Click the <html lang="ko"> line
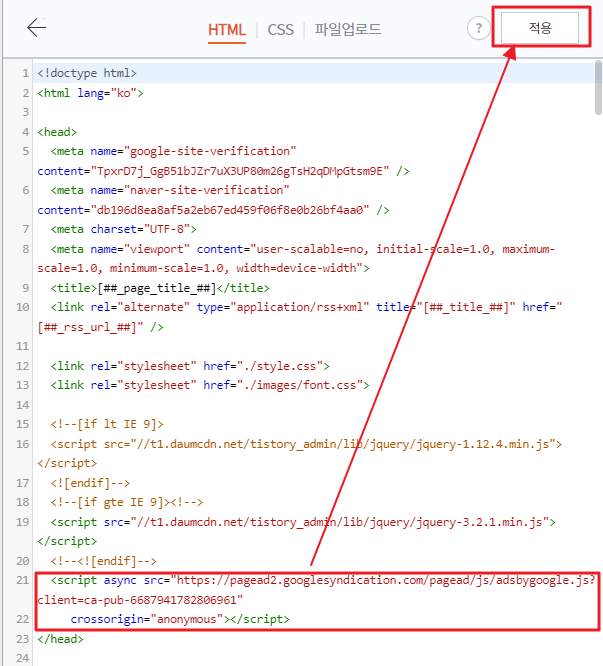This screenshot has width=603, height=666. click(90, 93)
